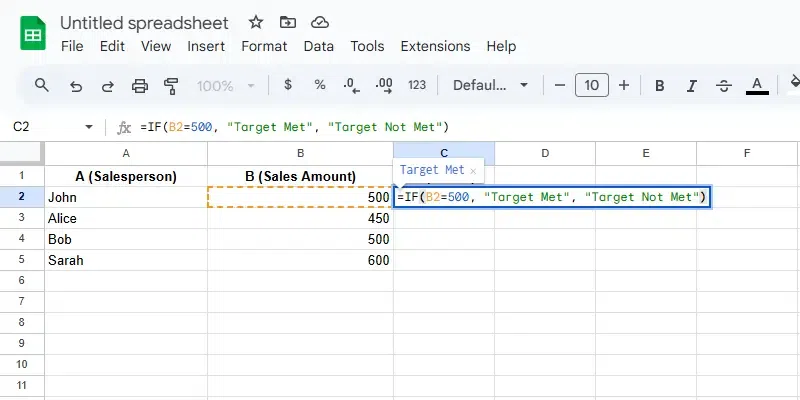Screen dimensions: 800x400
Task: Open the Insert menu
Action: coord(206,46)
